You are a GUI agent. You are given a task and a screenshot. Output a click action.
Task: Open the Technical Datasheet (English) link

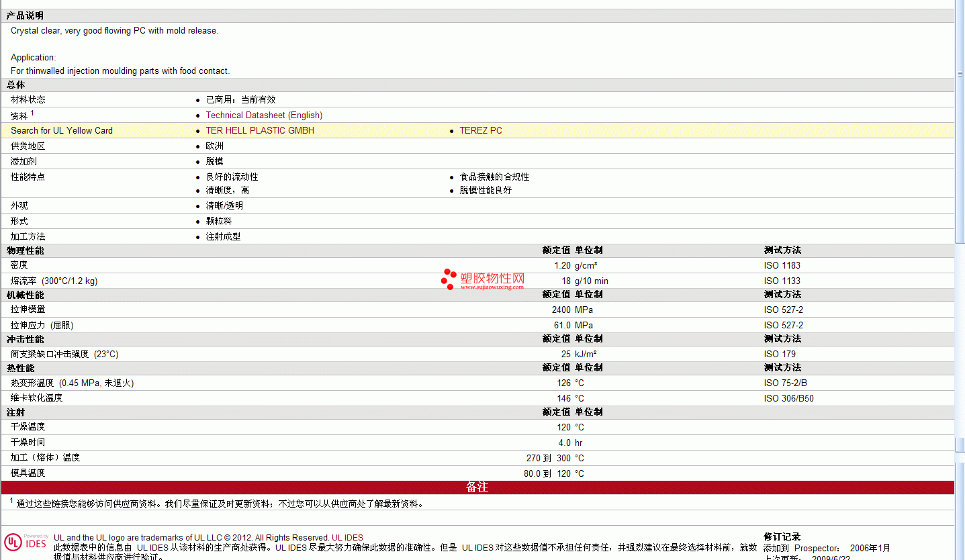tap(264, 115)
